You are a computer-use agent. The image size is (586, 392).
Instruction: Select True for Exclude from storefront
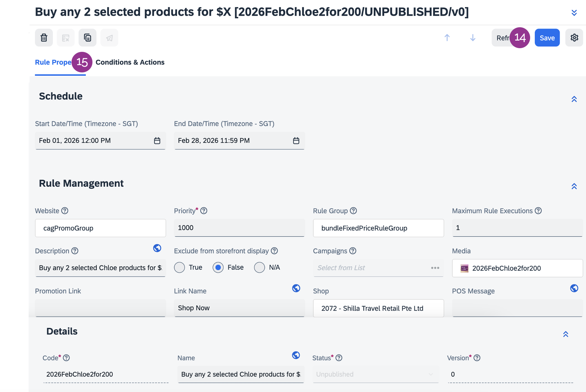tap(180, 267)
